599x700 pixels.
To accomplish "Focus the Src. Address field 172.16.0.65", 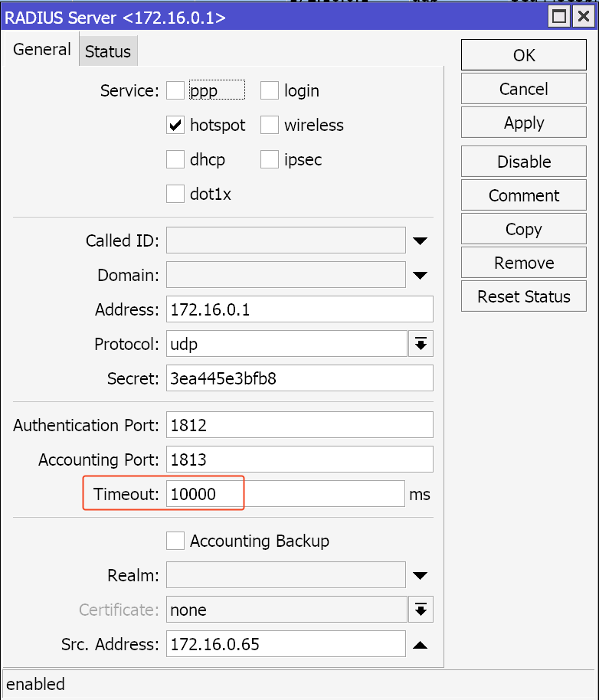I will point(286,644).
